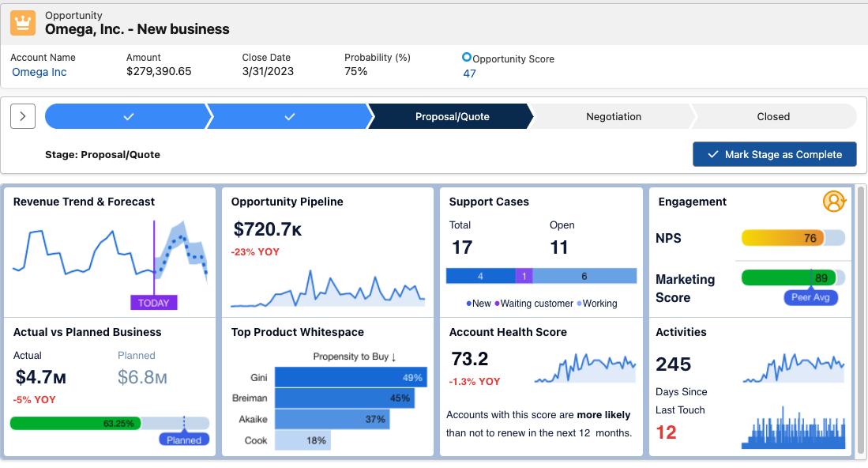The image size is (868, 468).
Task: Click the dashboard vertical scrollbar
Action: (x=860, y=321)
